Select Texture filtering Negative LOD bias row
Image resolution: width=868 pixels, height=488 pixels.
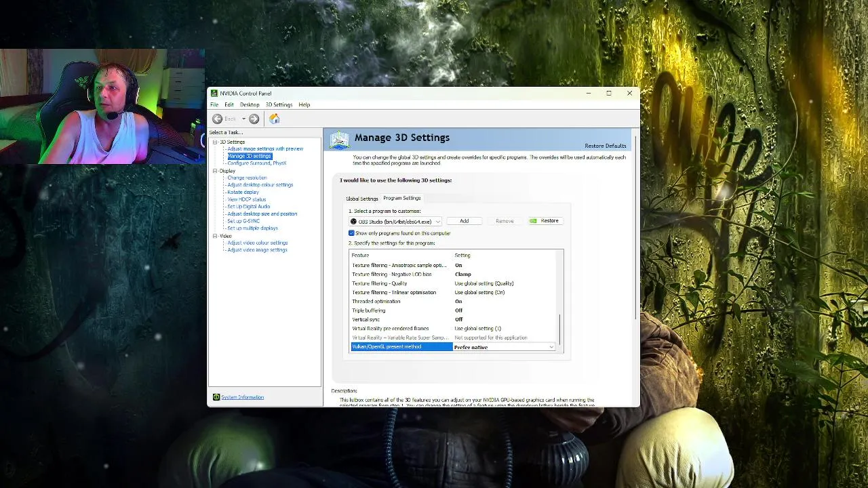pyautogui.click(x=454, y=274)
